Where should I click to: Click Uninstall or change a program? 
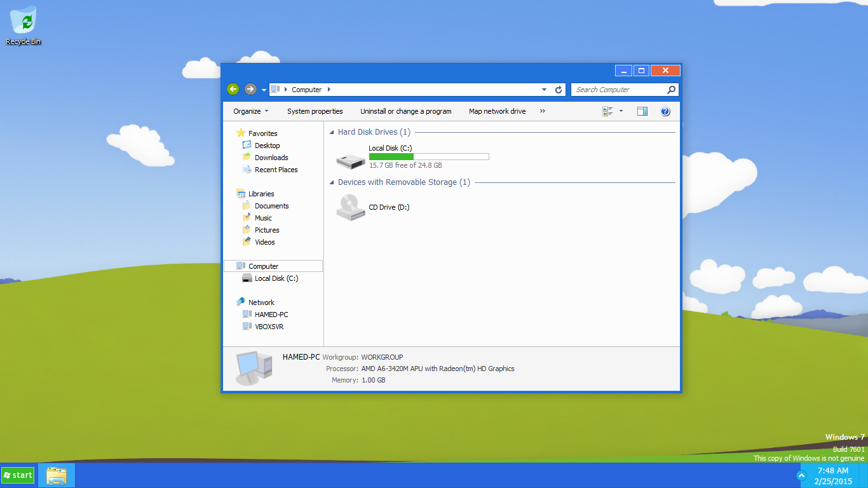coord(405,111)
